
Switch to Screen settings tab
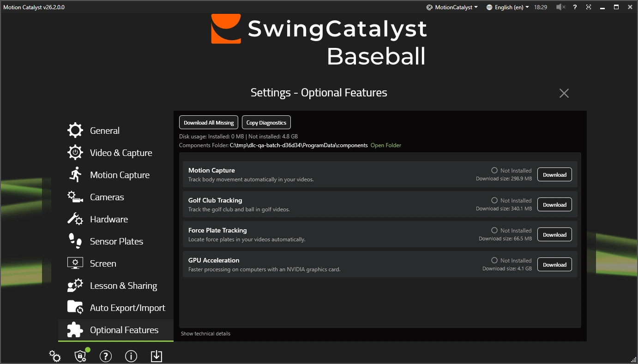tap(103, 263)
